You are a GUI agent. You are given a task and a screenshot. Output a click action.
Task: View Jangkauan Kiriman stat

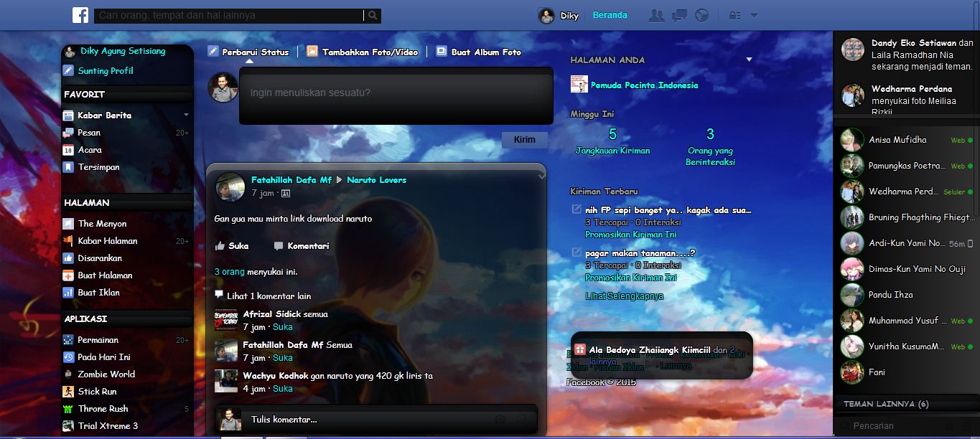(x=612, y=142)
